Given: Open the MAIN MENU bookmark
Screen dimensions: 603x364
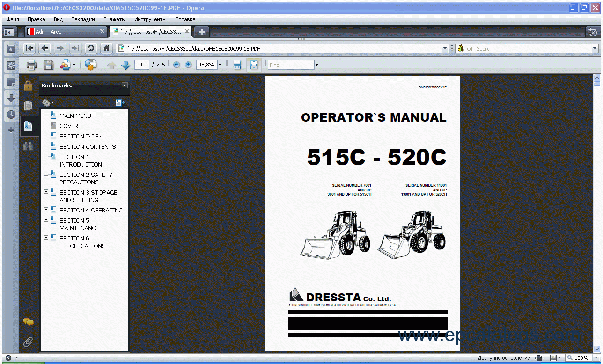Looking at the screenshot, I should [75, 116].
